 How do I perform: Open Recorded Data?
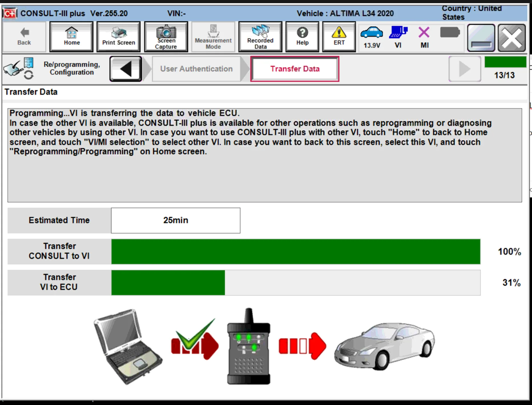tap(260, 37)
